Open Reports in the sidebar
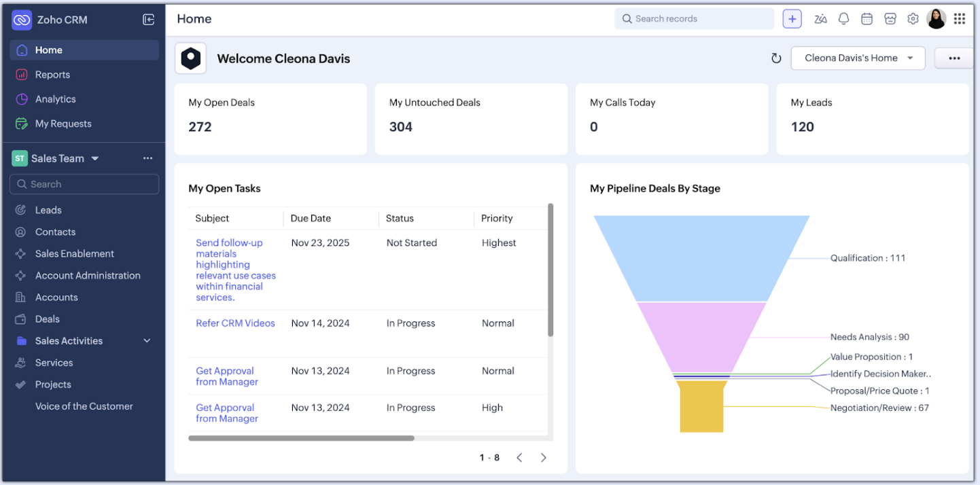Viewport: 980px width, 485px height. 52,75
